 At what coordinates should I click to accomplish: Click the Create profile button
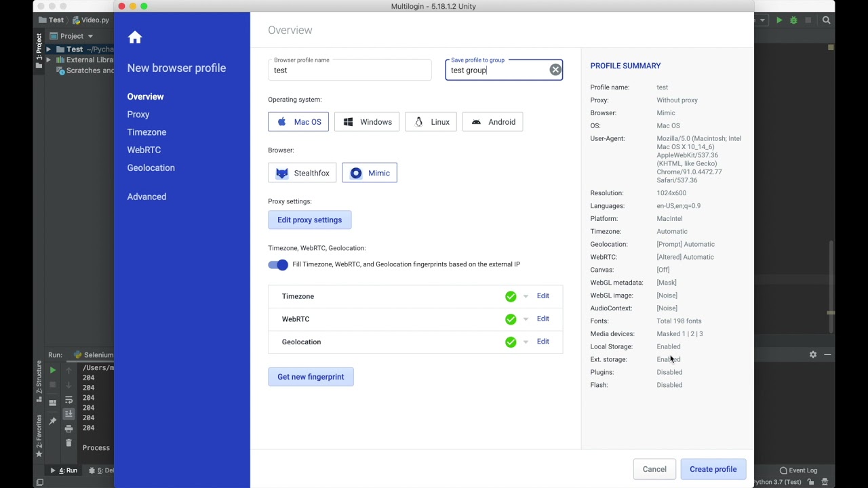coord(713,469)
